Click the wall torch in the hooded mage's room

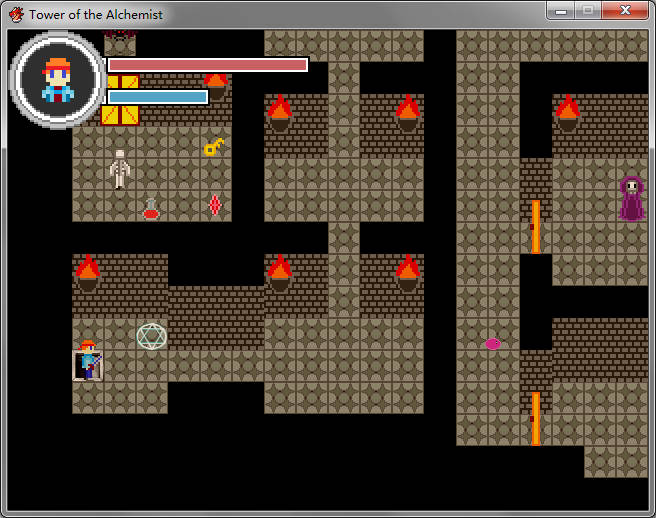pos(568,113)
